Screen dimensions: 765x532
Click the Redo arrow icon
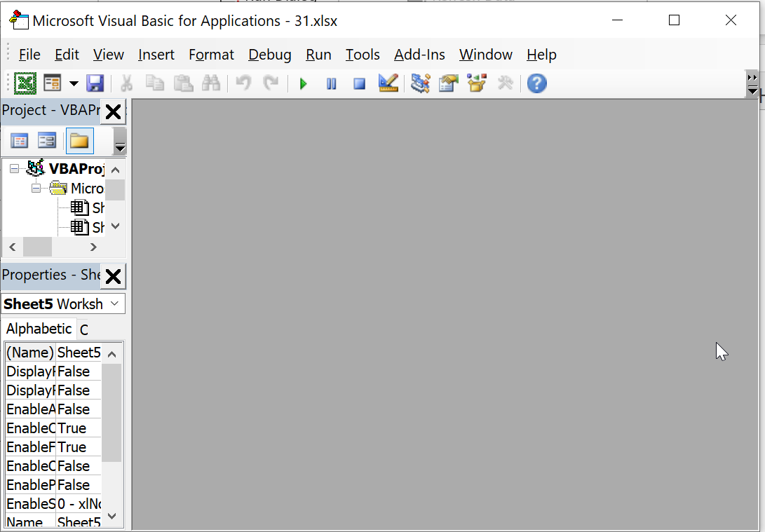pyautogui.click(x=271, y=83)
